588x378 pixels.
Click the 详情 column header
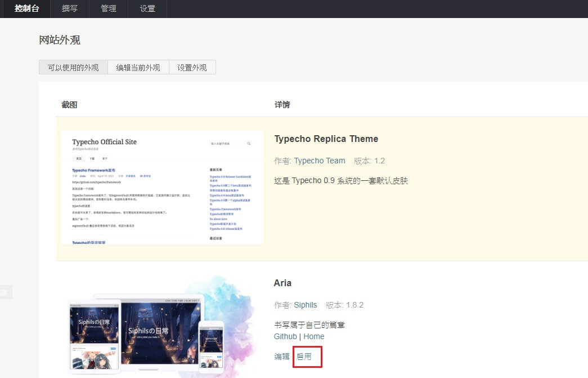tap(282, 105)
